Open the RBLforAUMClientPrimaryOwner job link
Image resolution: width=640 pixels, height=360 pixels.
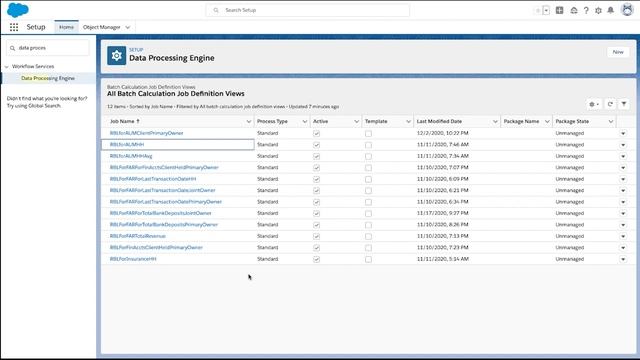147,133
